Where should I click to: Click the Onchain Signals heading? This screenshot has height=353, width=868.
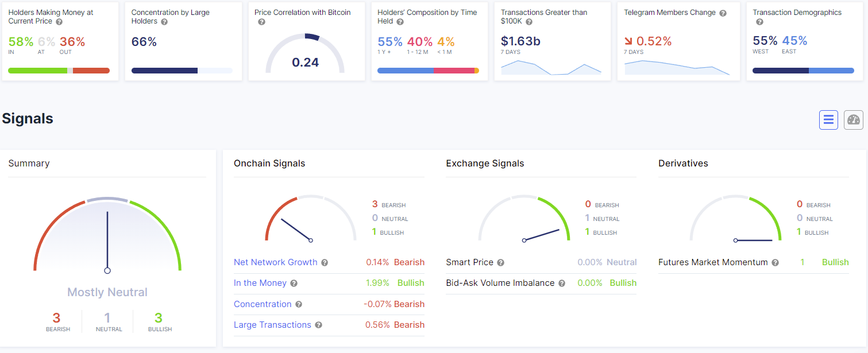(269, 164)
